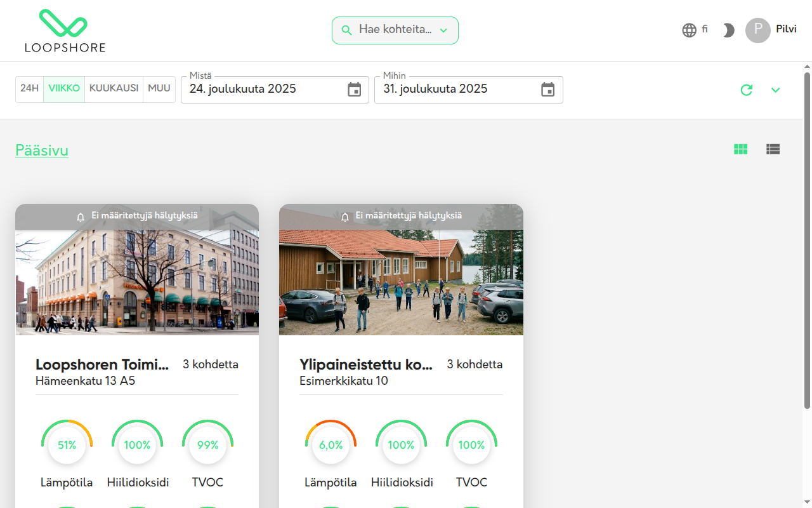Image resolution: width=812 pixels, height=508 pixels.
Task: Open the user avatar P menu
Action: tap(758, 30)
